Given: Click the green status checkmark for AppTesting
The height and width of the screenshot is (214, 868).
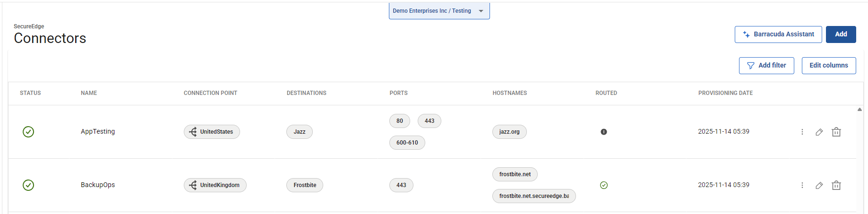Looking at the screenshot, I should [x=28, y=132].
